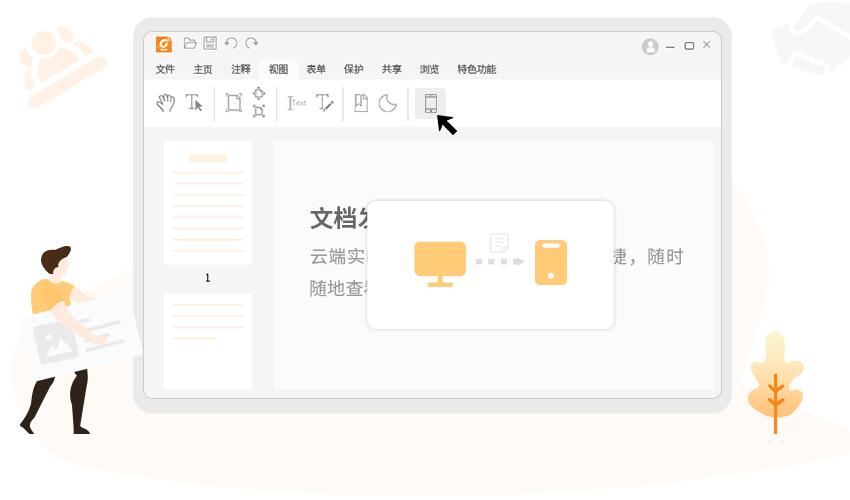Screen dimensions: 850x500
Task: Toggle night mode moon icon
Action: coord(388,103)
